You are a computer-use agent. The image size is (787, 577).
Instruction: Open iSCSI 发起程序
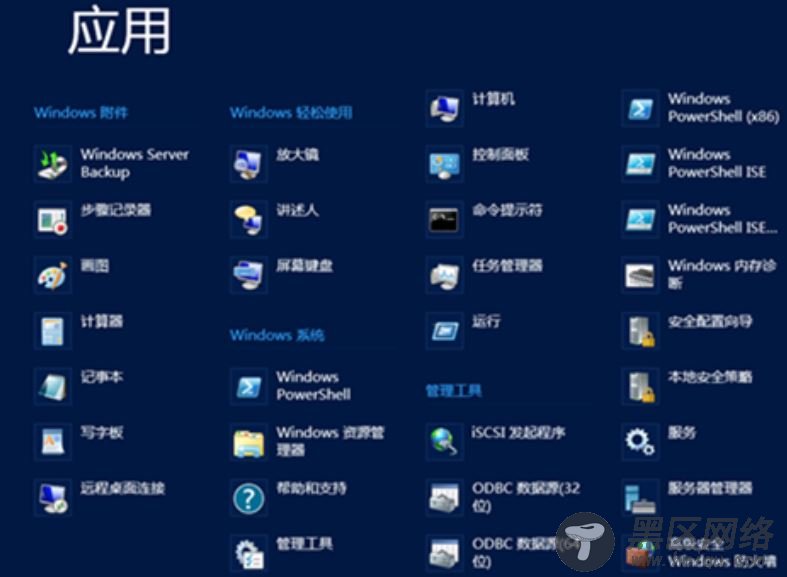496,442
